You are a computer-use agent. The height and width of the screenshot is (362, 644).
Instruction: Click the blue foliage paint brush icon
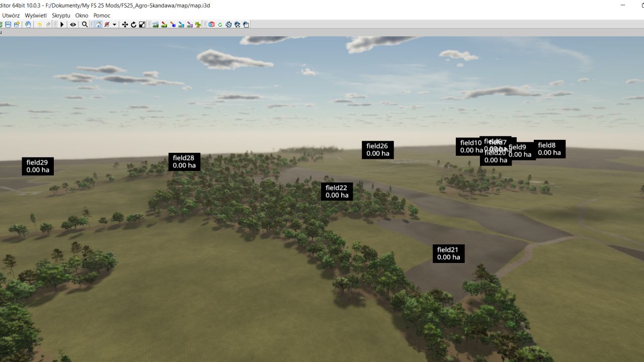coord(181,24)
